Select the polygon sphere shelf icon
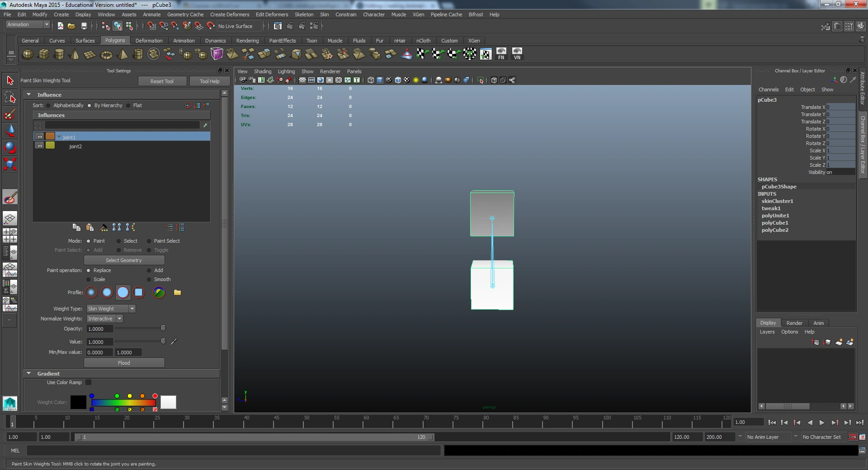This screenshot has height=470, width=868. tap(28, 55)
